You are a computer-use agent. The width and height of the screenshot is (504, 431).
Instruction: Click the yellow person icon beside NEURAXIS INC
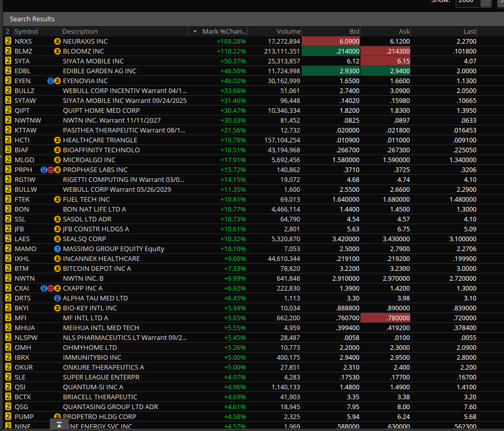pyautogui.click(x=57, y=42)
